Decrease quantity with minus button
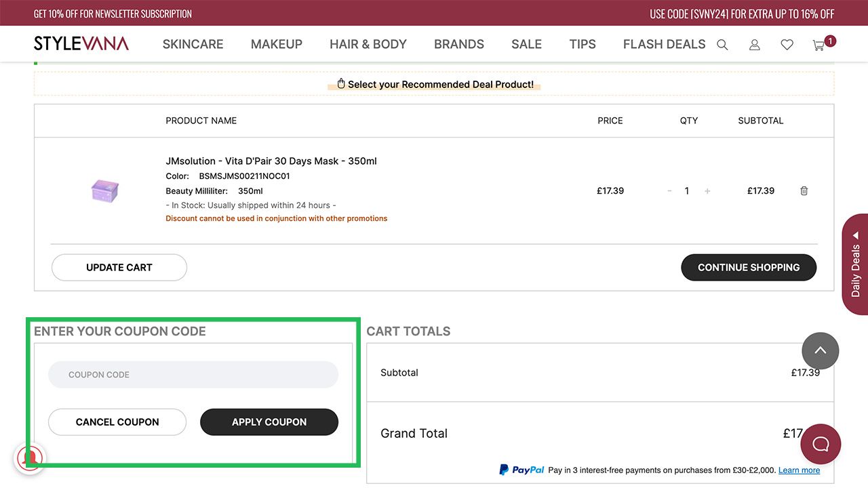The image size is (868, 488). [669, 191]
